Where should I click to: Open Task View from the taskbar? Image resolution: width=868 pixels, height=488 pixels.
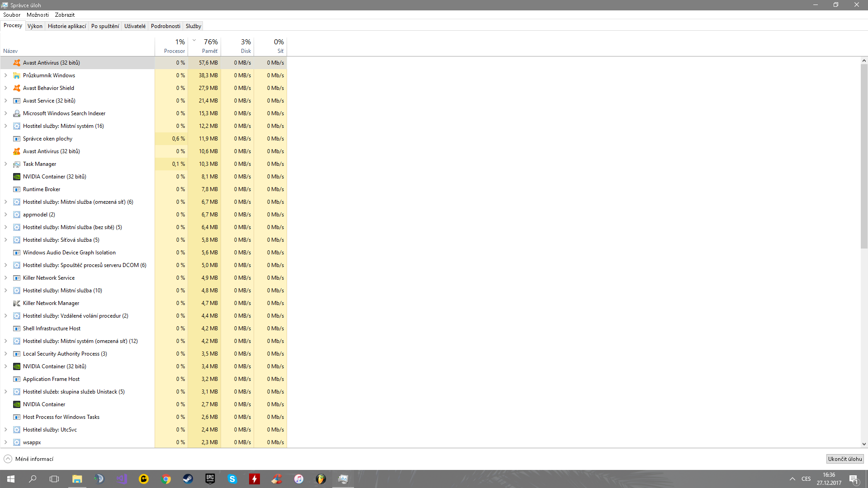pos(54,479)
